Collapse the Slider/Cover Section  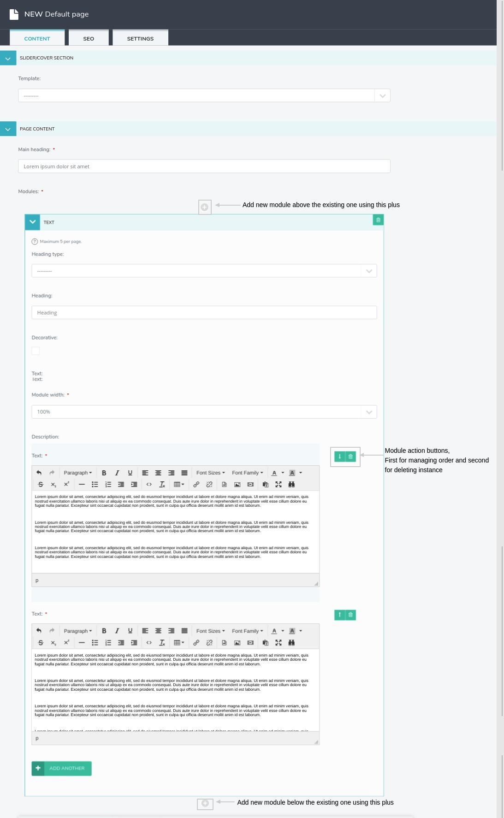tap(8, 58)
